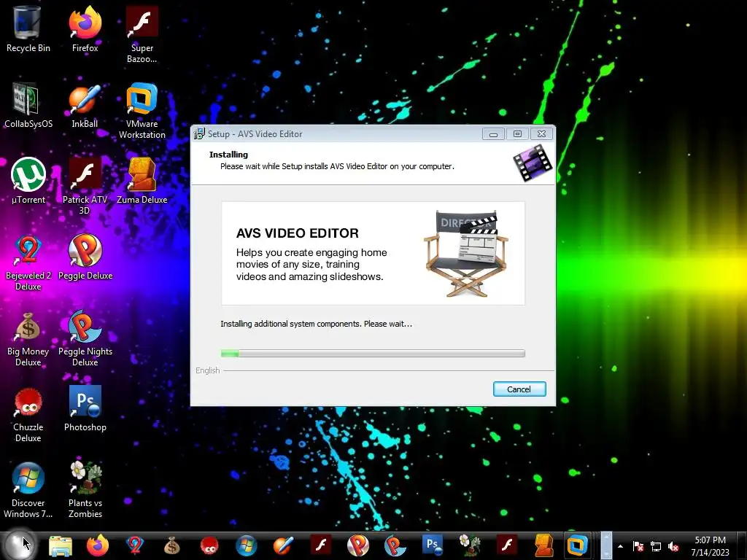This screenshot has width=747, height=560.
Task: Open InkBall taskbar icon
Action: click(284, 545)
